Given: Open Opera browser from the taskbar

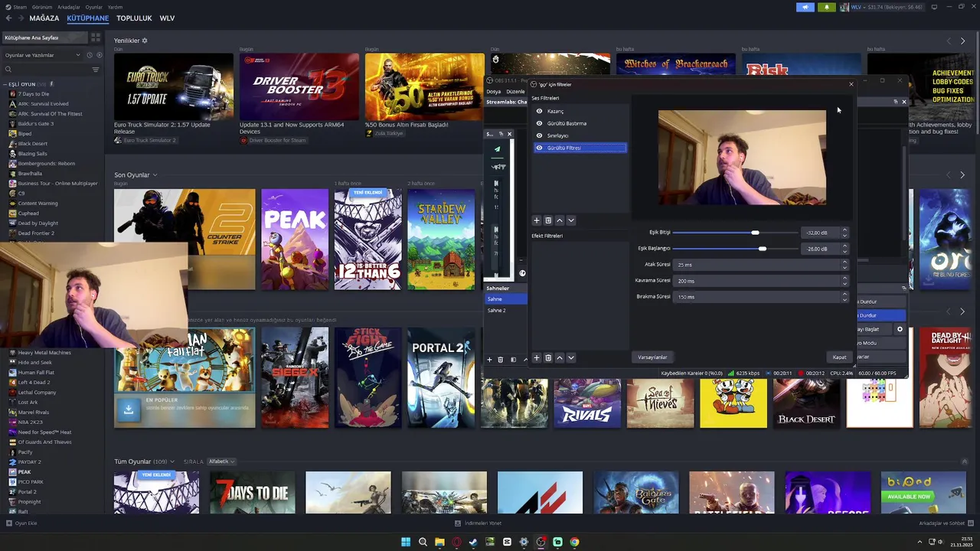Looking at the screenshot, I should [456, 542].
